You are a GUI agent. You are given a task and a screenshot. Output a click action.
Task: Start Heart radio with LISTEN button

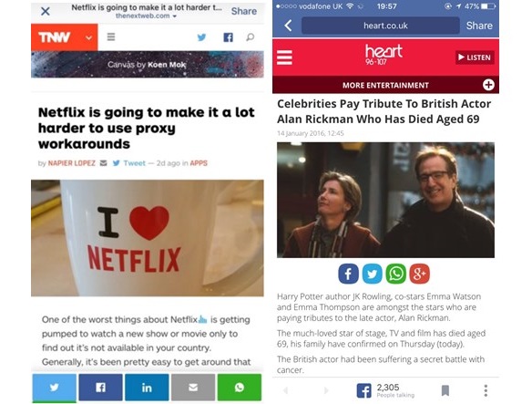[x=475, y=57]
